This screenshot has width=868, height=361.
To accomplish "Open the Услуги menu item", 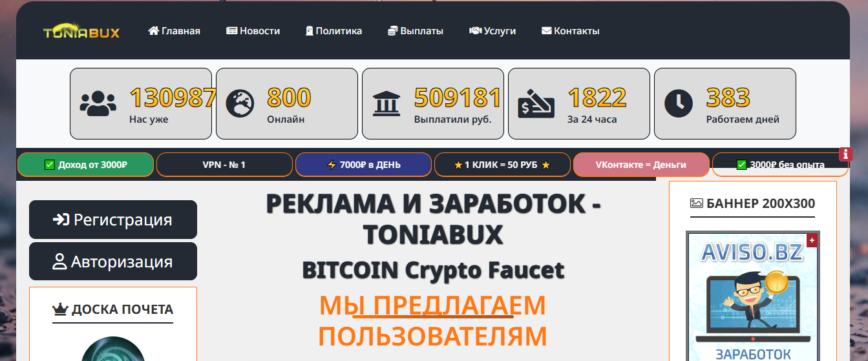I will 492,31.
